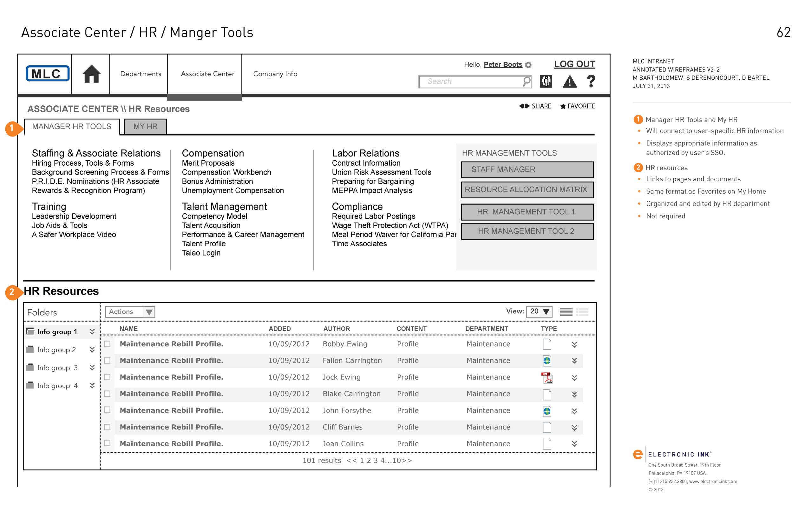
Task: Open the PDF icon in Jock Ewing row
Action: (547, 378)
